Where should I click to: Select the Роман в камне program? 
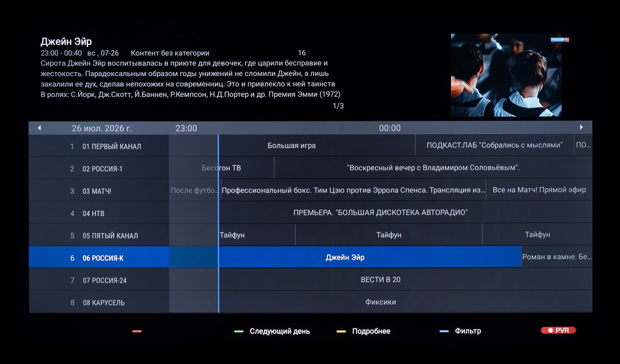click(557, 257)
